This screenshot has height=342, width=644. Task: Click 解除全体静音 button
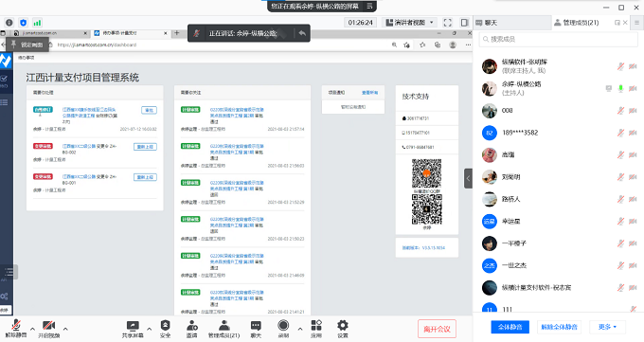click(560, 327)
